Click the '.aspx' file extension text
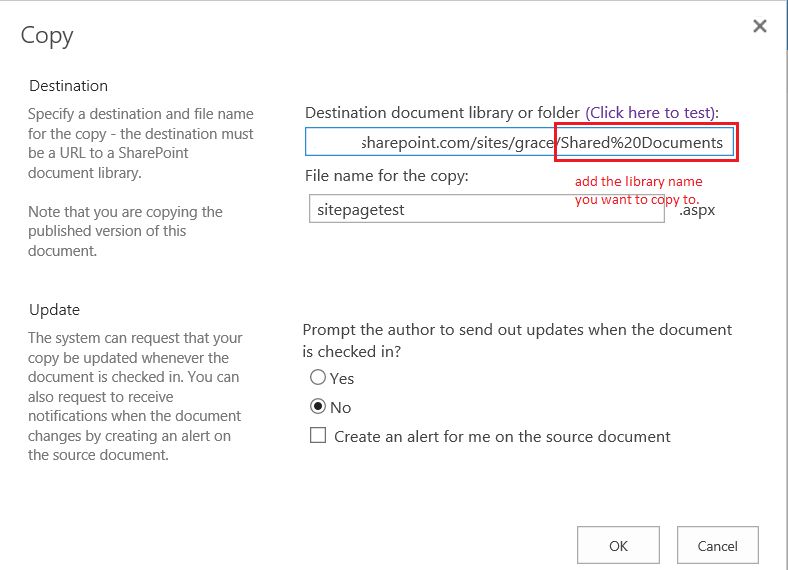788x570 pixels. (697, 210)
